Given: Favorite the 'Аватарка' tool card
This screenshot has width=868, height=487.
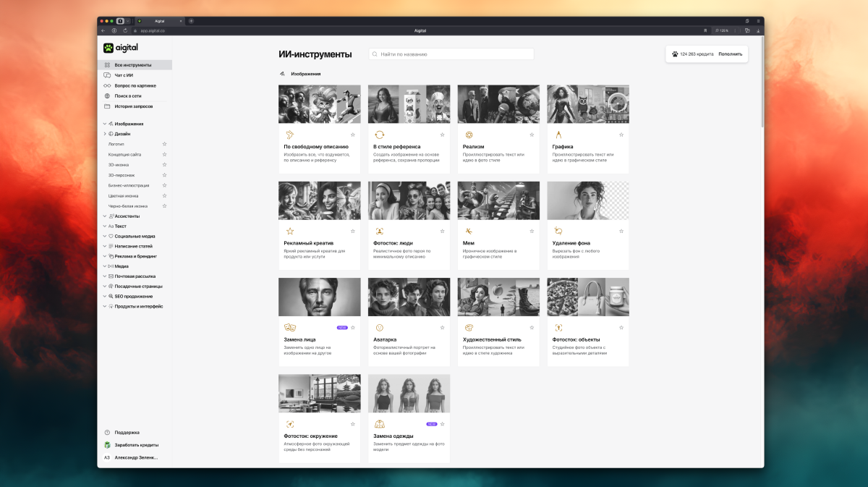Looking at the screenshot, I should [x=443, y=327].
